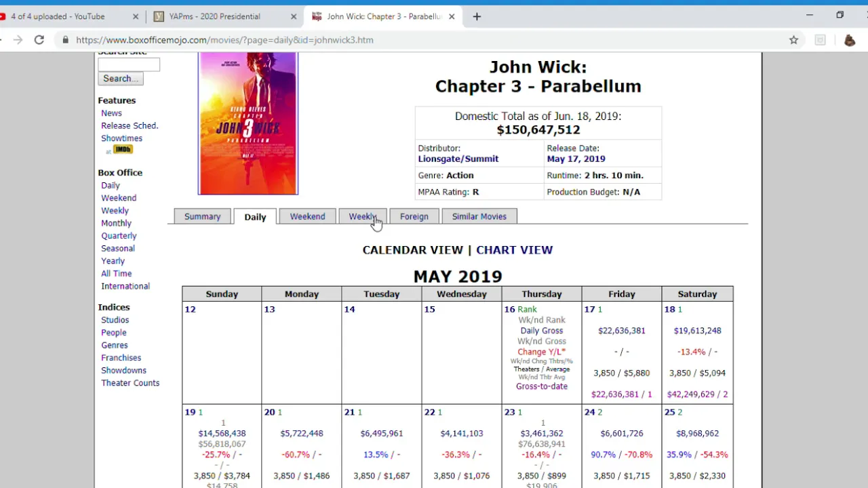Viewport: 868px width, 488px height.
Task: Open the News link in Features
Action: pyautogui.click(x=111, y=113)
